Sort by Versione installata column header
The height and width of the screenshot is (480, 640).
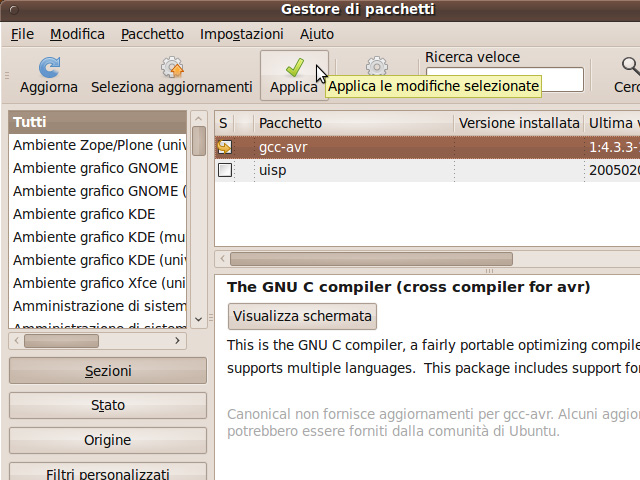click(x=518, y=123)
